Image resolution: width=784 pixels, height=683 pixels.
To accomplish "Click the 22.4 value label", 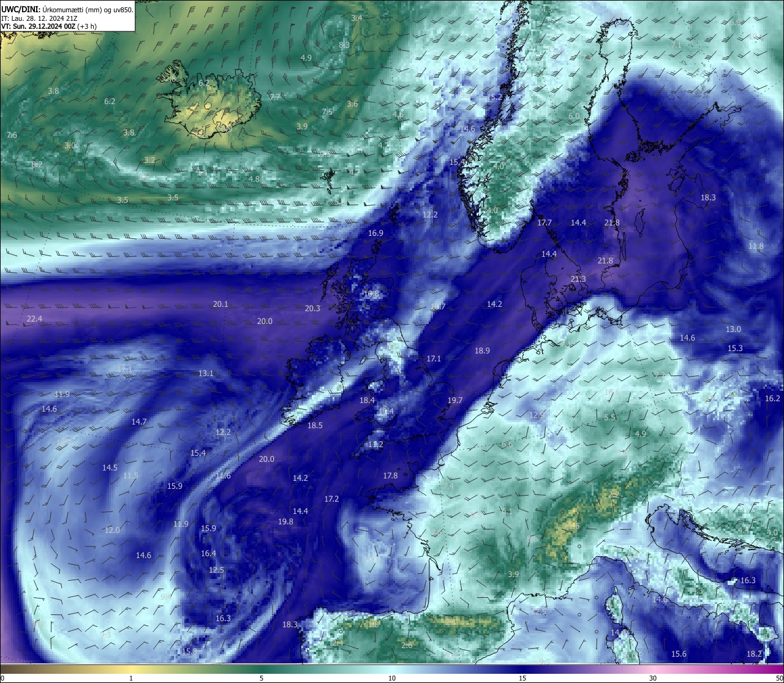I will pos(35,319).
